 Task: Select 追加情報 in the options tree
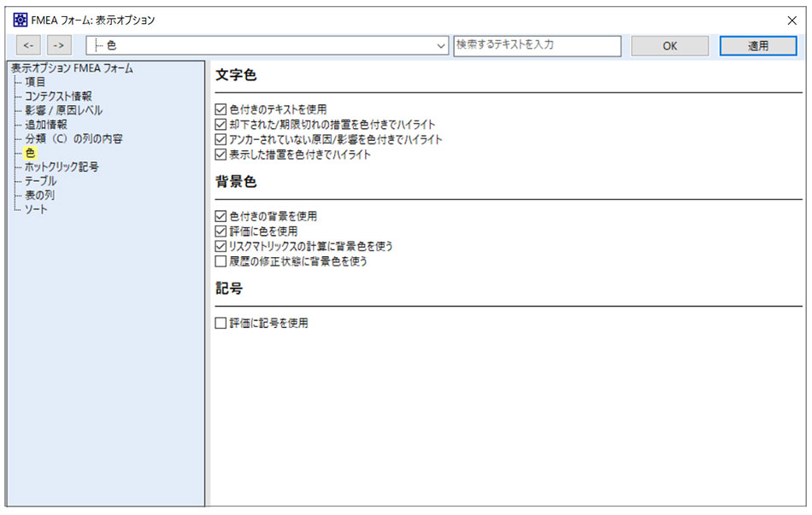coord(46,125)
